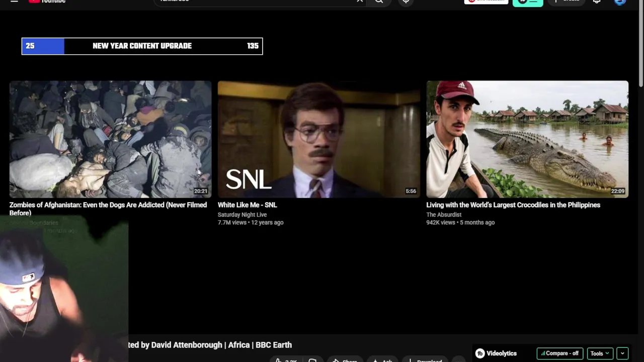Clear the search box with the X
Viewport: 644px width, 362px height.
pos(360,2)
